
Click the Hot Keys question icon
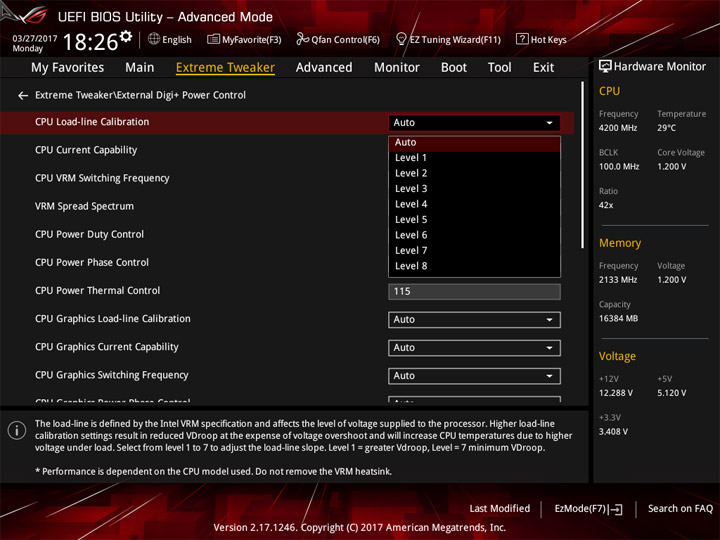click(522, 39)
